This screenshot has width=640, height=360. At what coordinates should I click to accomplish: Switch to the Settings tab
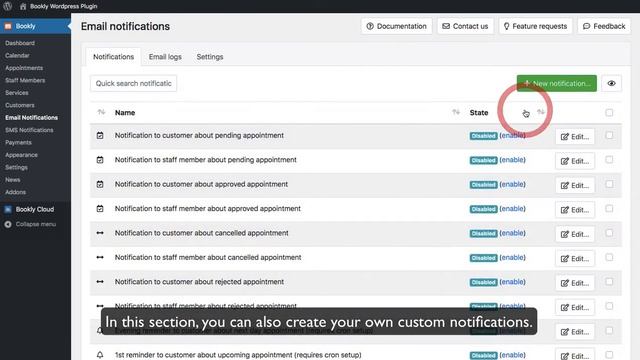click(210, 57)
